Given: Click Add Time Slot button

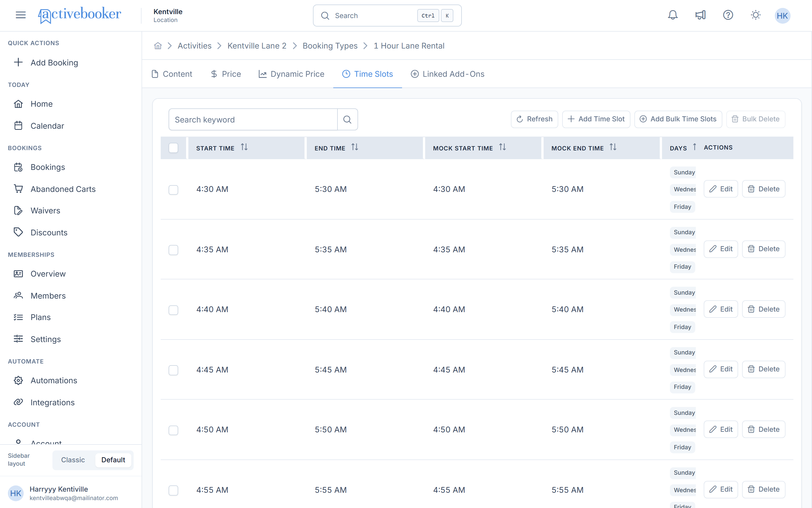Looking at the screenshot, I should 596,119.
